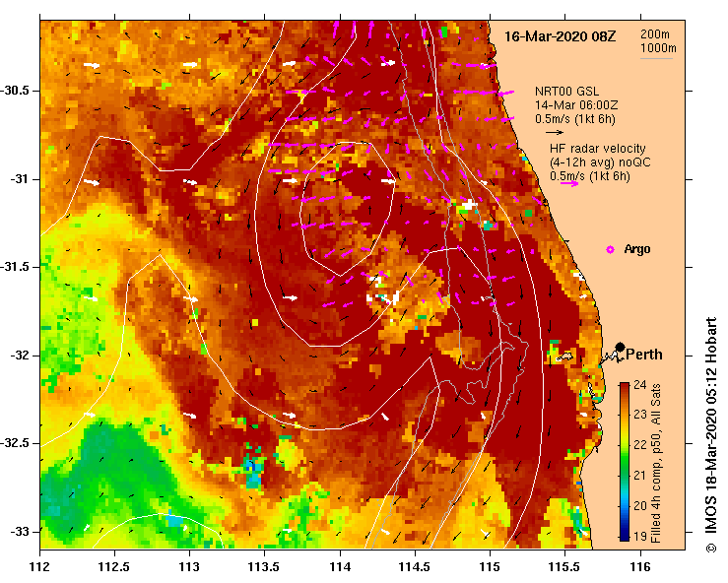
Task: Click the 112.5 longitude axis label
Action: 114,567
